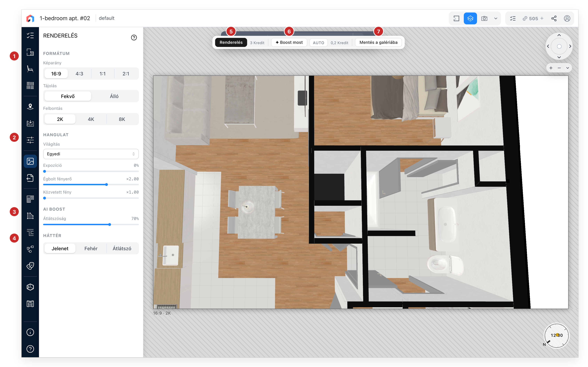Click the camera snapshot icon

484,18
